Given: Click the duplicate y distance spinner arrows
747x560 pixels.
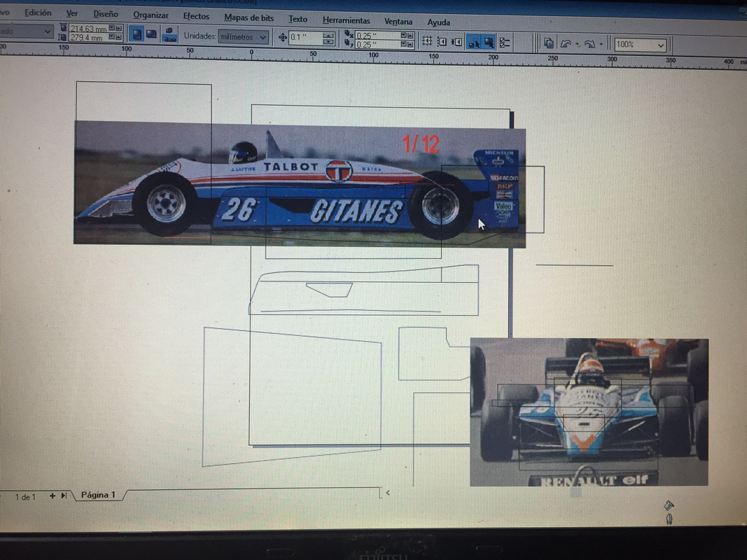Looking at the screenshot, I should (x=407, y=44).
